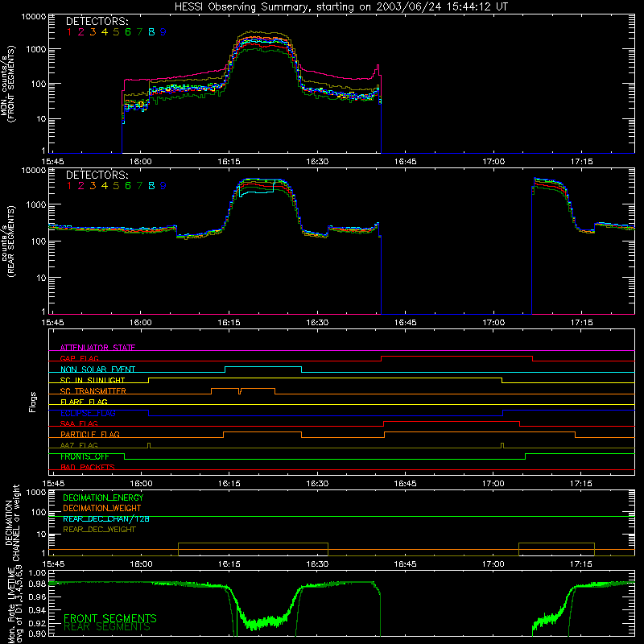The width and height of the screenshot is (644, 644).
Task: Click the DECIMATION_ENERGY legend label
Action: 103,497
